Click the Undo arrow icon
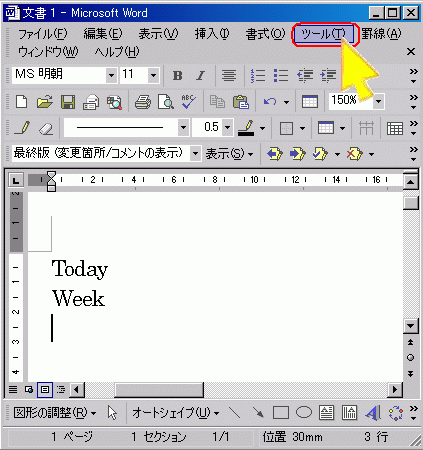Screen dimensions: 423x450 coord(270,101)
